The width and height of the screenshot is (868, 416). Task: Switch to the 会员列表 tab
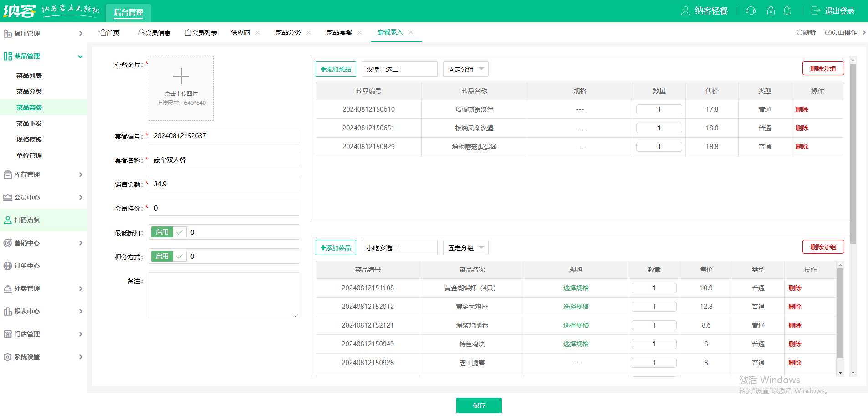(x=201, y=33)
